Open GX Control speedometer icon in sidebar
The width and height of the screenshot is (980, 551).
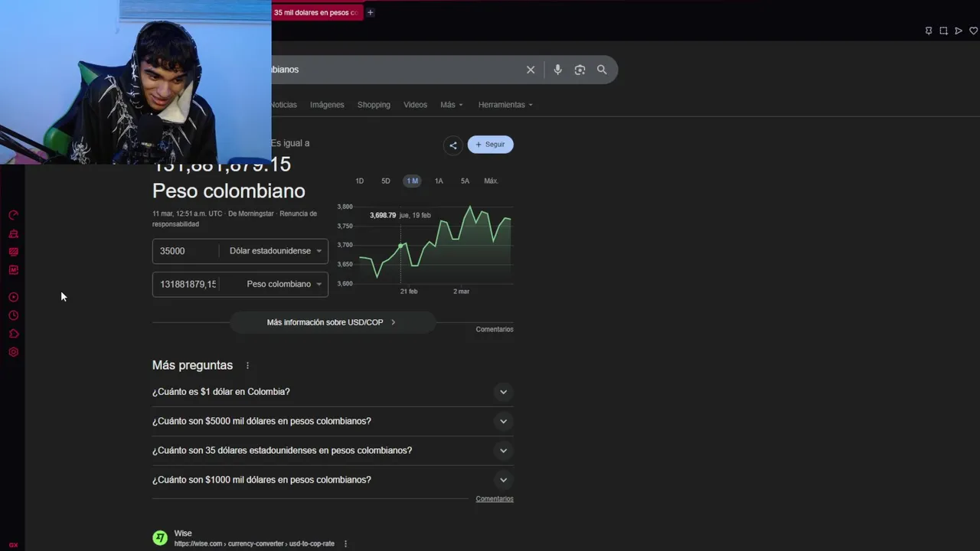[x=13, y=215]
